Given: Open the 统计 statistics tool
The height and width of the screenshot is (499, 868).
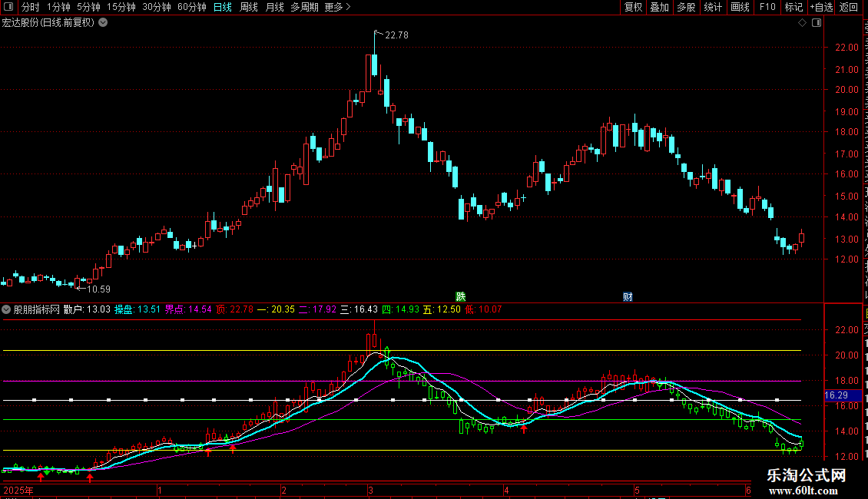Looking at the screenshot, I should coord(712,7).
